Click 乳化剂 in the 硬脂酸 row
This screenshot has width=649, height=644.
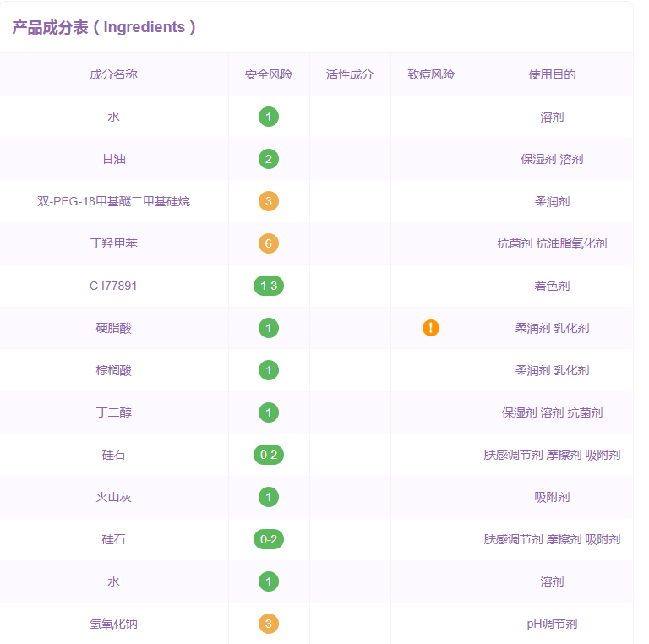[x=571, y=328]
